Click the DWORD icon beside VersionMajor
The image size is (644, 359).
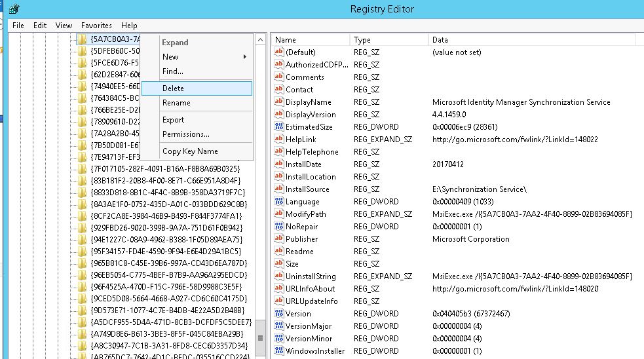(x=279, y=326)
